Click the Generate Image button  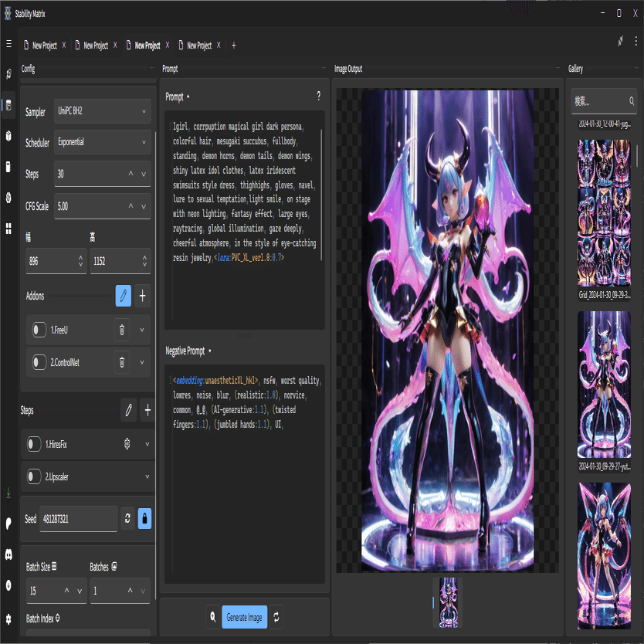pyautogui.click(x=245, y=617)
